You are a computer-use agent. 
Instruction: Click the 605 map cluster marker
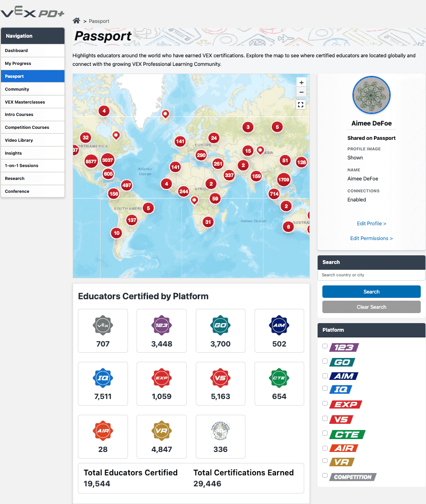tap(108, 174)
